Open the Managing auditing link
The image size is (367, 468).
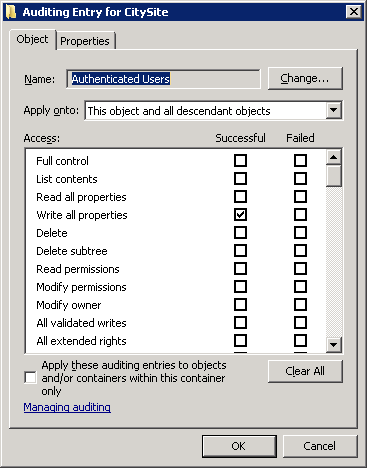point(67,407)
